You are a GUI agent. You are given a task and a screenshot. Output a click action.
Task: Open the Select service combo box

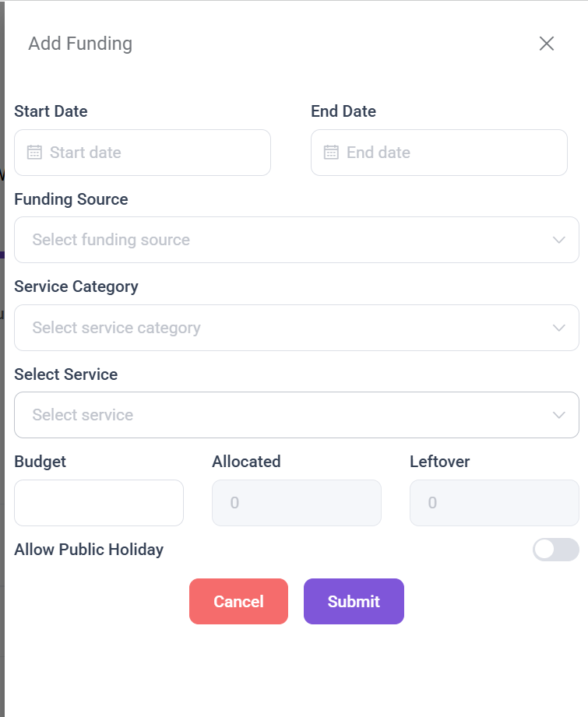280,415
